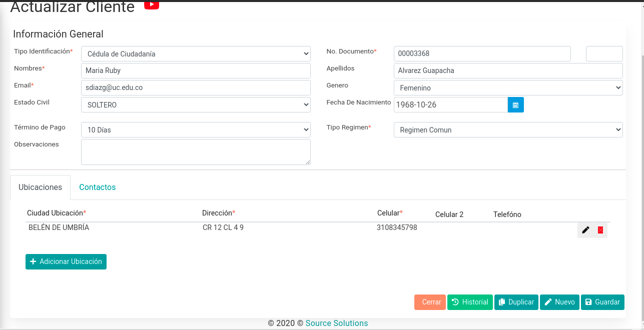Screen dimensions: 644x330
Task: Focus the No. Documento field
Action: [482, 54]
